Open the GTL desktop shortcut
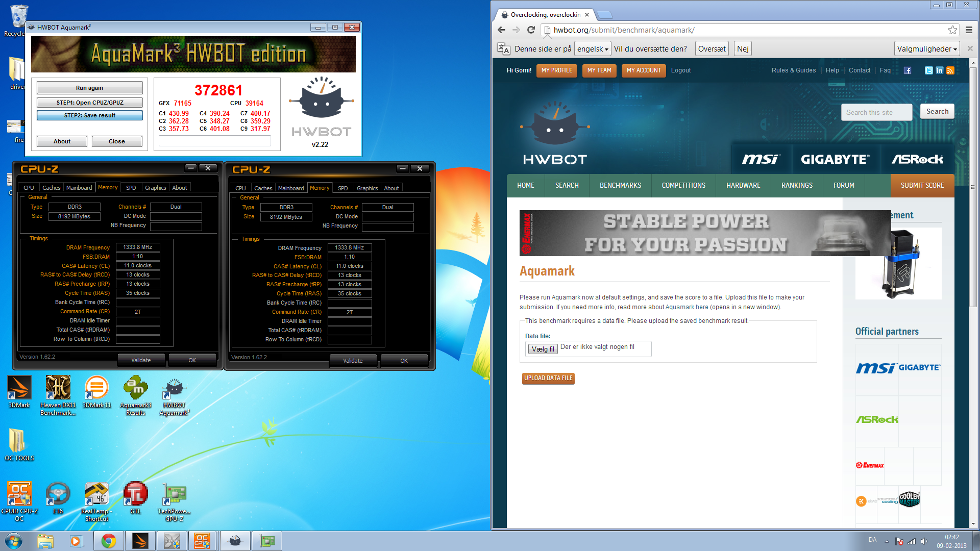The width and height of the screenshot is (980, 551). 135,498
